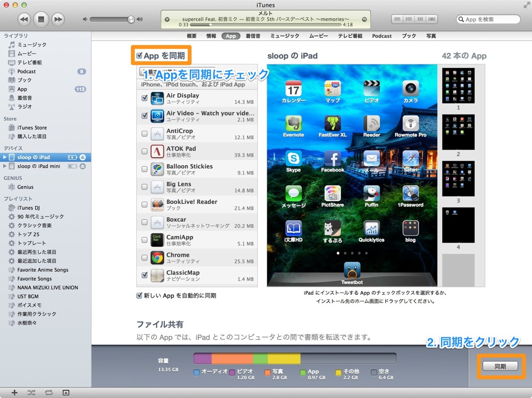Click the previous track rewind button
532x398 pixels.
click(24, 19)
